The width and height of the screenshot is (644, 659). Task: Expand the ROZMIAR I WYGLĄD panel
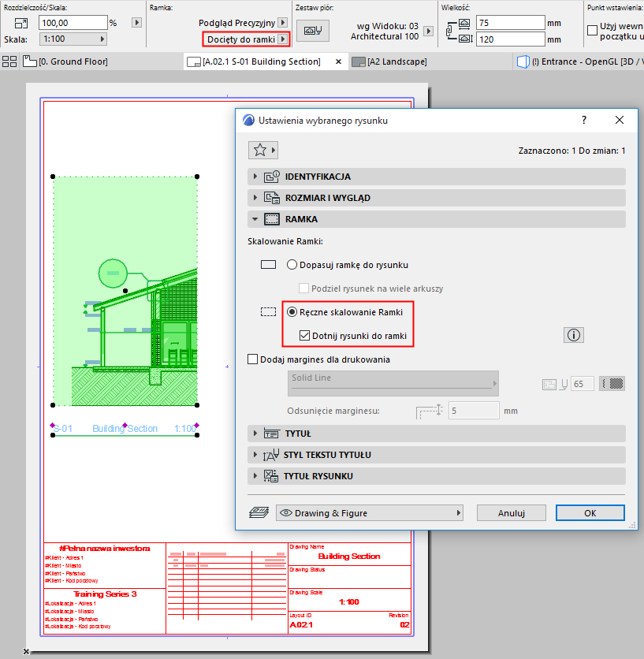coord(437,198)
